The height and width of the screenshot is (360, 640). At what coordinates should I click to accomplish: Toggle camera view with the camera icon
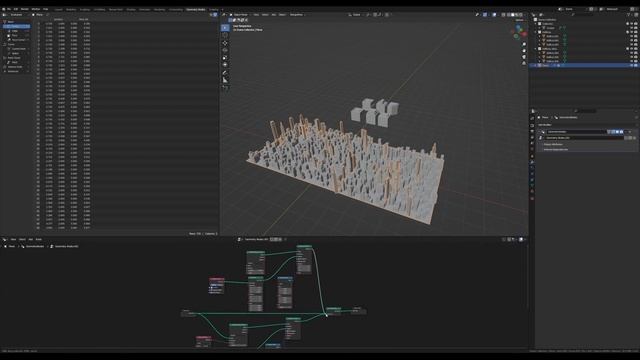524,57
